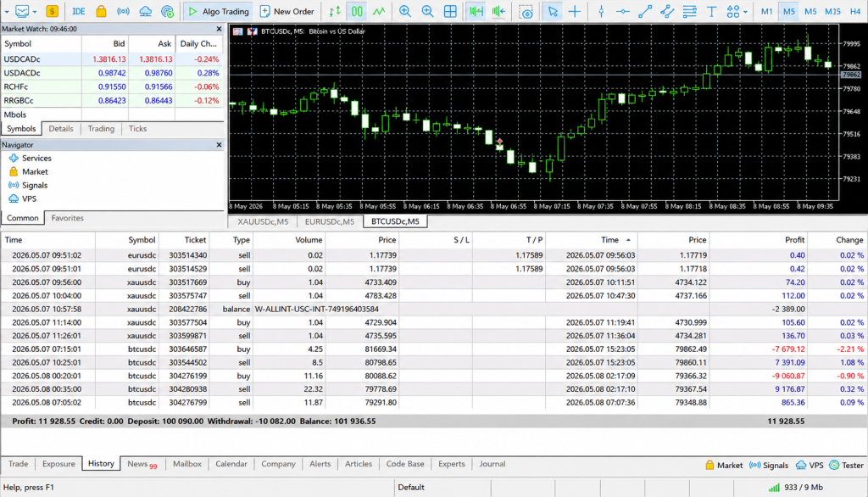
Task: Open the chart-window icon in the top toolbar
Action: point(22,11)
